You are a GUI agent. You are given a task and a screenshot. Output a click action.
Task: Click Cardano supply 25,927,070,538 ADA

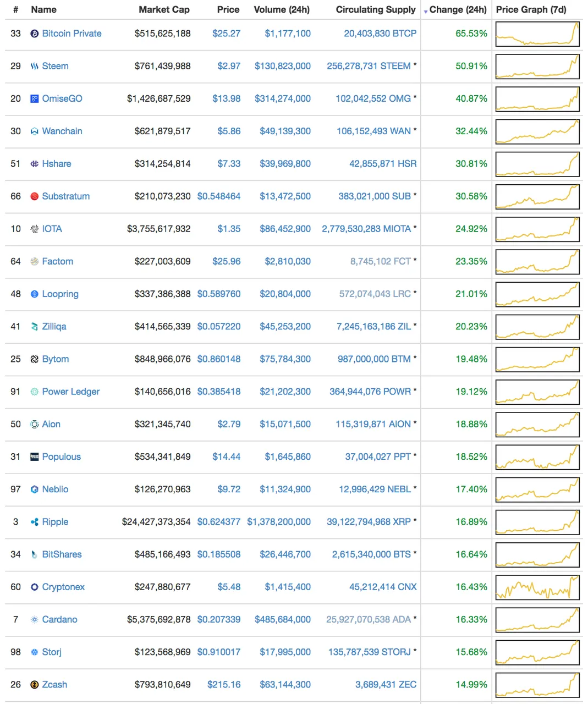coord(369,619)
